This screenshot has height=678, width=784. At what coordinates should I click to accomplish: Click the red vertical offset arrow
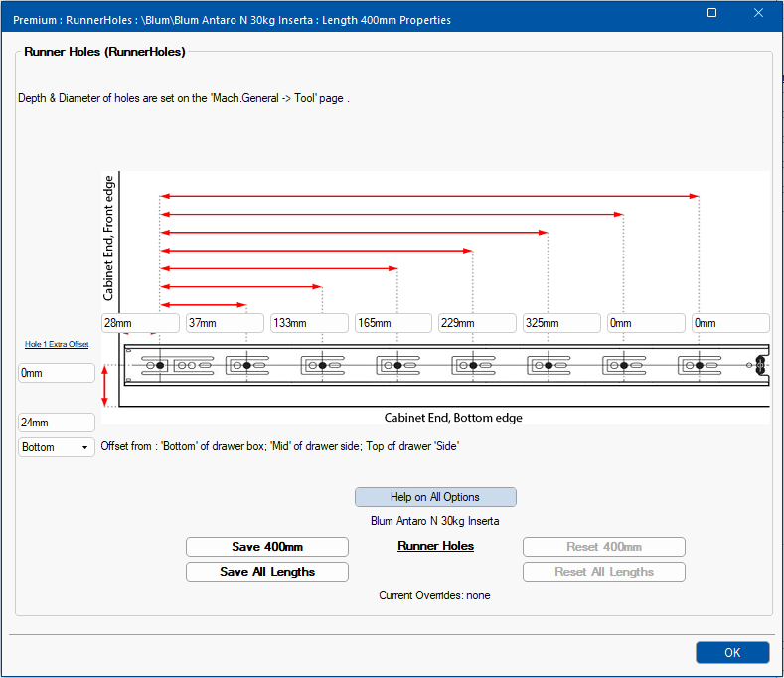pos(104,386)
